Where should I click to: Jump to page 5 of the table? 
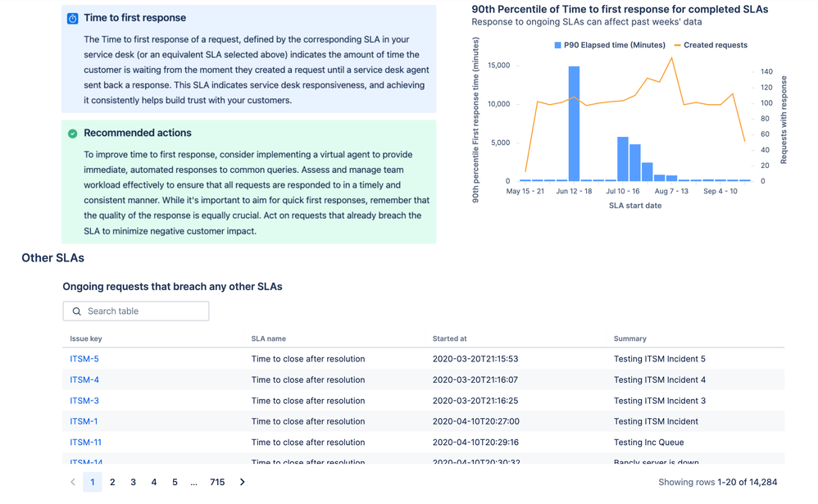point(175,482)
